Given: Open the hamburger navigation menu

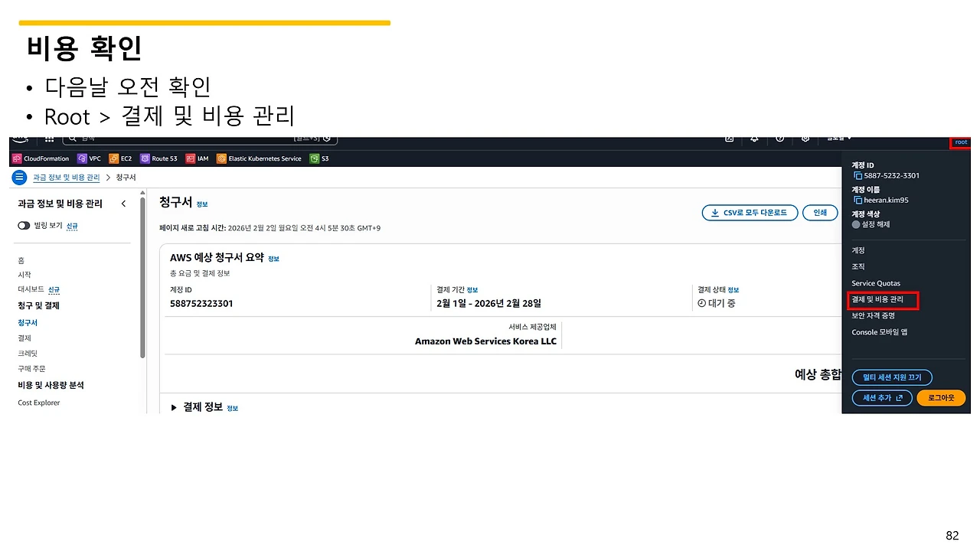Looking at the screenshot, I should coord(20,178).
